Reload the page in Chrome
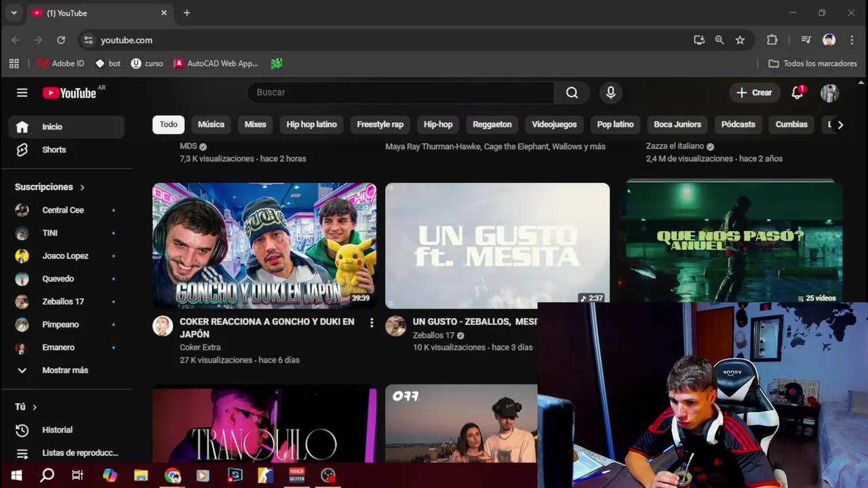 [x=61, y=40]
